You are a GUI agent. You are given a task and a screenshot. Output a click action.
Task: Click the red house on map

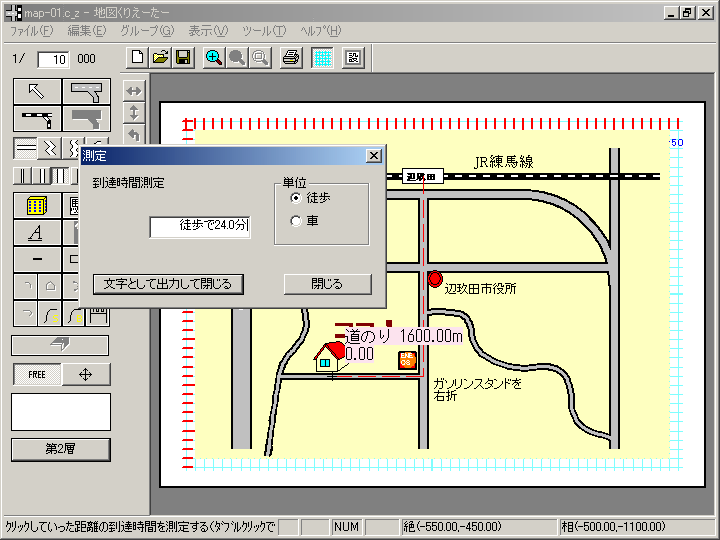click(329, 356)
